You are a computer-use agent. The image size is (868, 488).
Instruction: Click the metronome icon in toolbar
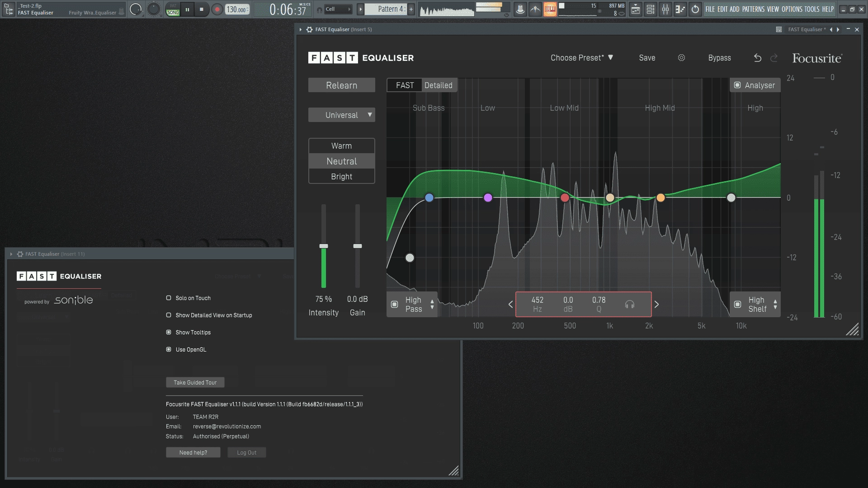[520, 9]
